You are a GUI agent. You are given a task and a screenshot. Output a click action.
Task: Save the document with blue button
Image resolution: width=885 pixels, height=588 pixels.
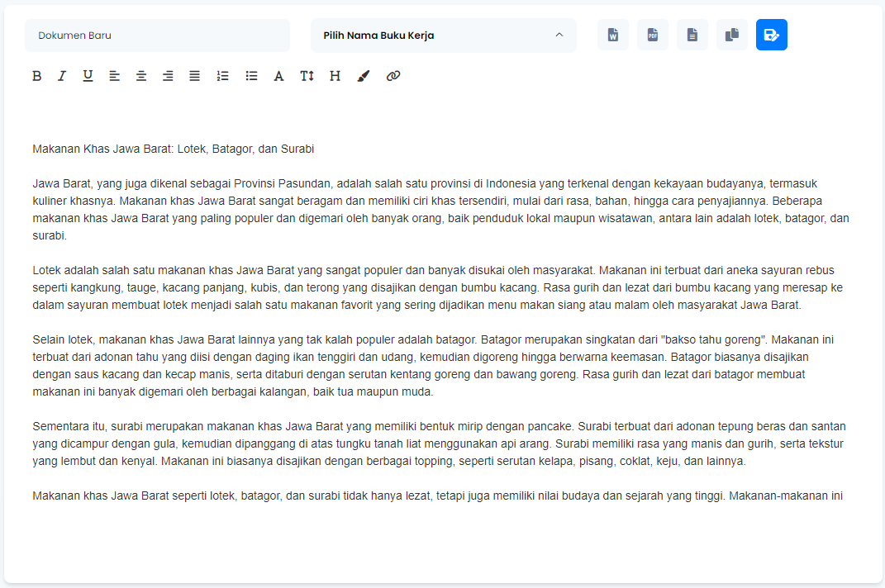click(x=772, y=35)
